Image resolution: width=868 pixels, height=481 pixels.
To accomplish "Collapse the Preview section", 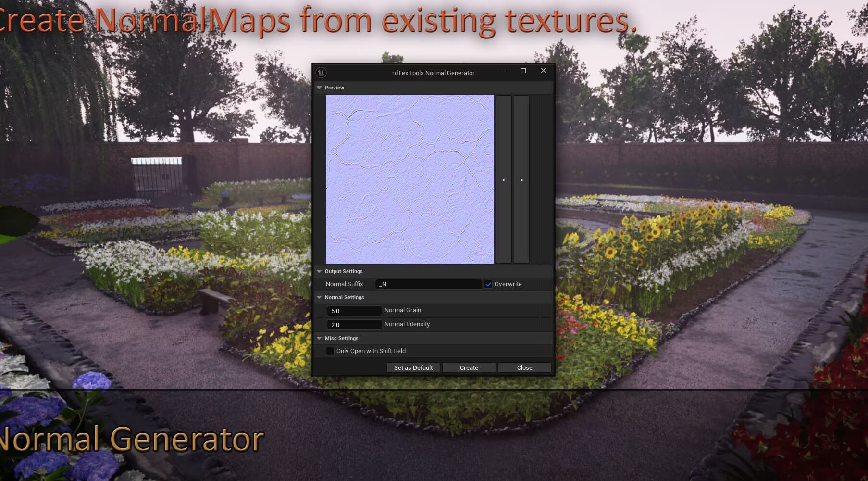I will (x=319, y=88).
